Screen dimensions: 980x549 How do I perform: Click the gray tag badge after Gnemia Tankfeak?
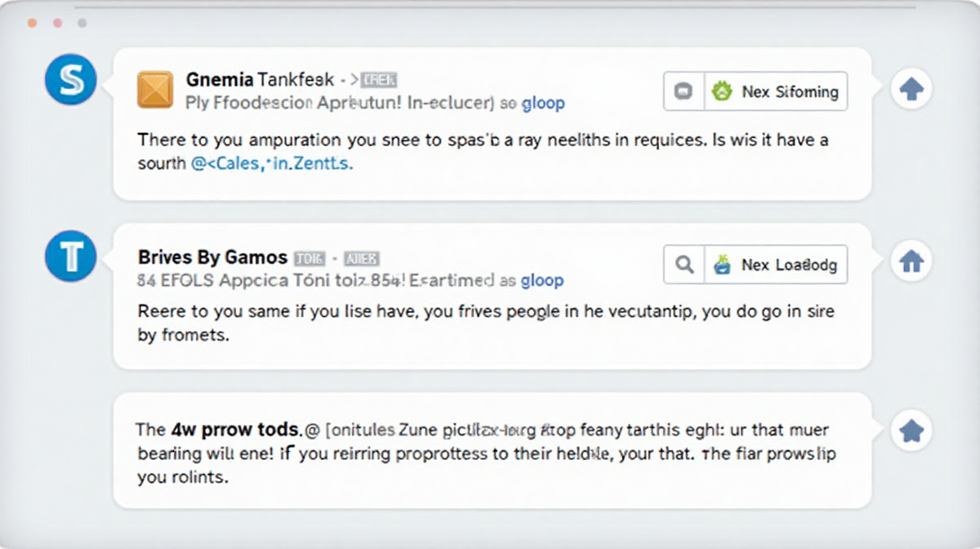pos(380,79)
